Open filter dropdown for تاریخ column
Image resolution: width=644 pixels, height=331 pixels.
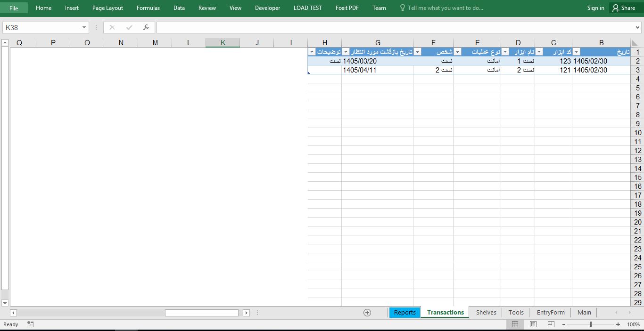(x=576, y=52)
